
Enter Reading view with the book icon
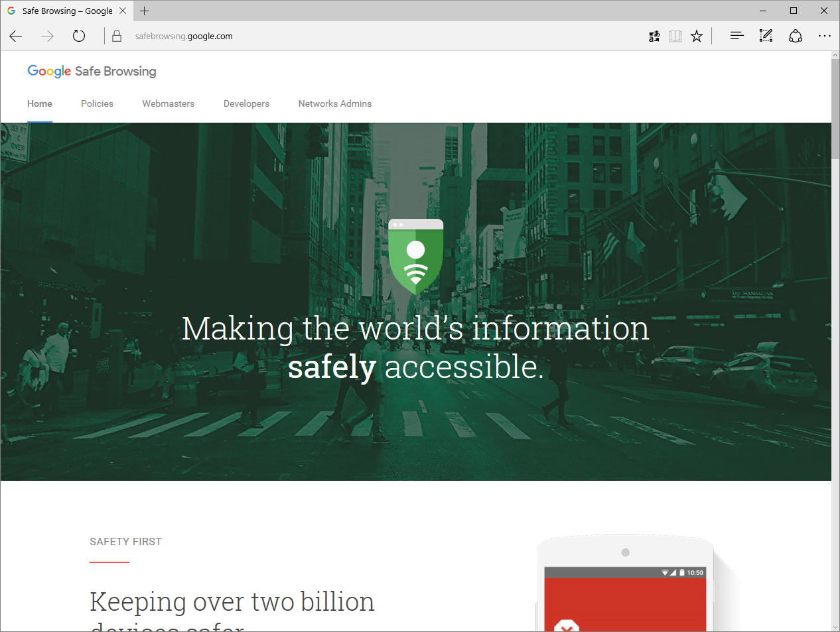coord(675,36)
